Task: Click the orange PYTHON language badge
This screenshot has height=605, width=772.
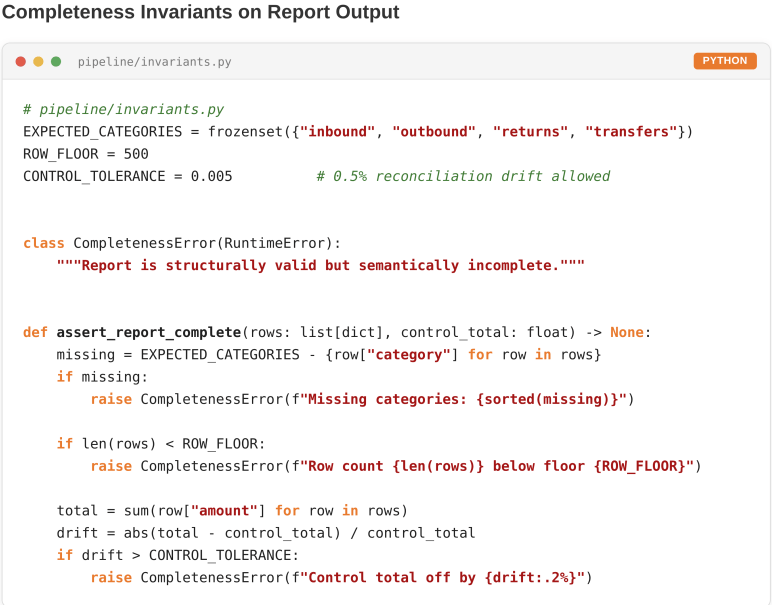Action: (x=725, y=61)
